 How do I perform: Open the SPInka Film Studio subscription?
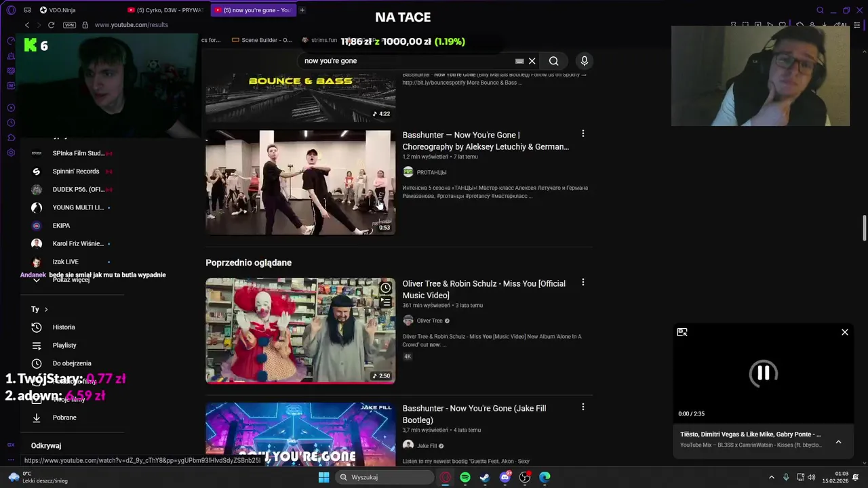(72, 153)
